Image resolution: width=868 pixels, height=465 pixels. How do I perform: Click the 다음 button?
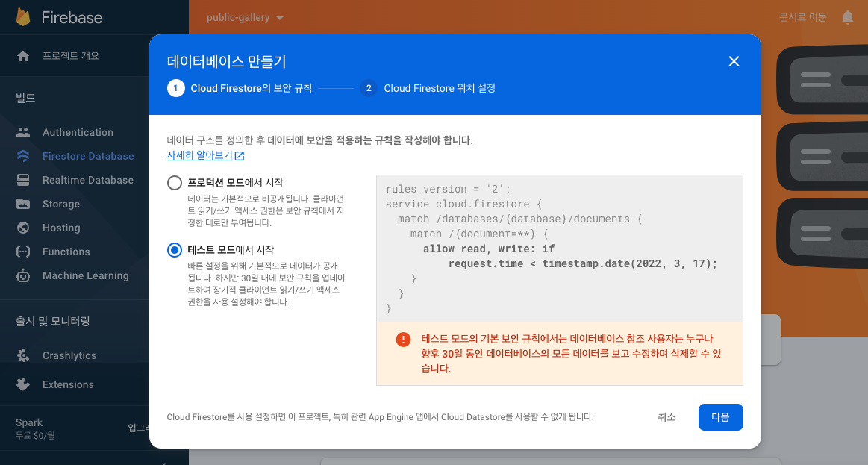pyautogui.click(x=720, y=416)
